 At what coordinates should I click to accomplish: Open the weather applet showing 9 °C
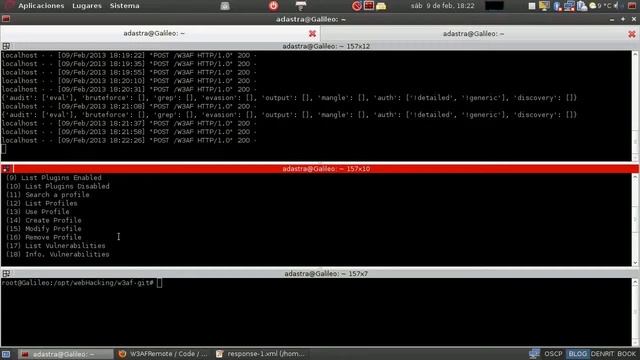click(600, 6)
